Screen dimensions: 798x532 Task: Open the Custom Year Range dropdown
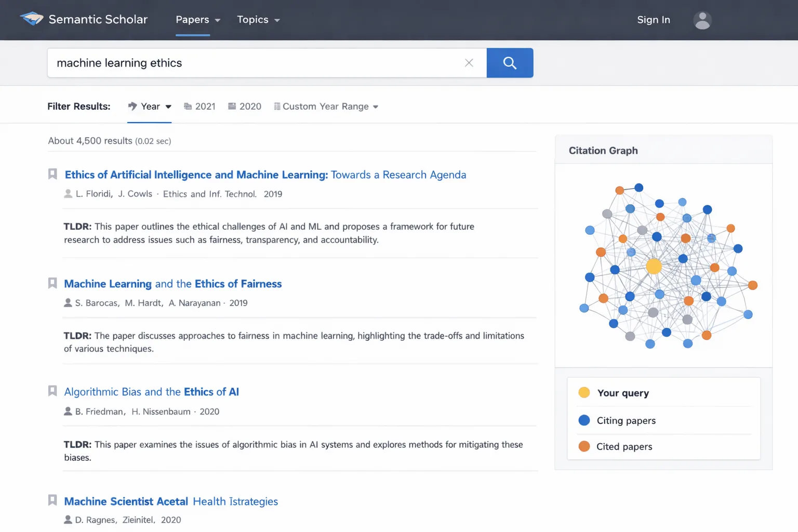point(326,107)
